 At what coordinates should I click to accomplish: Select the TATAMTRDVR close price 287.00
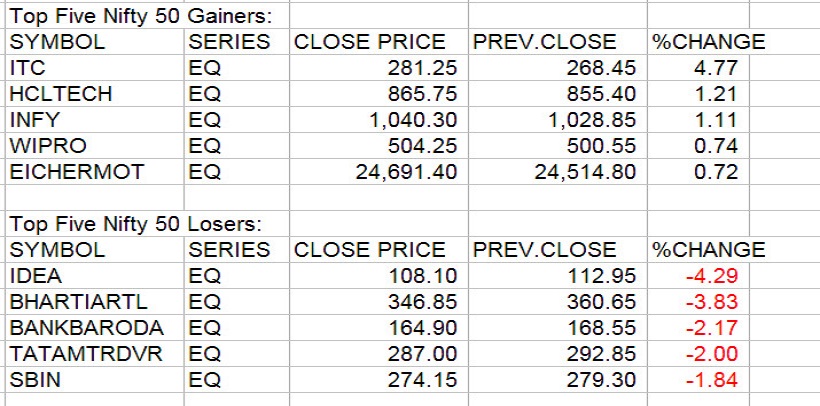[428, 355]
